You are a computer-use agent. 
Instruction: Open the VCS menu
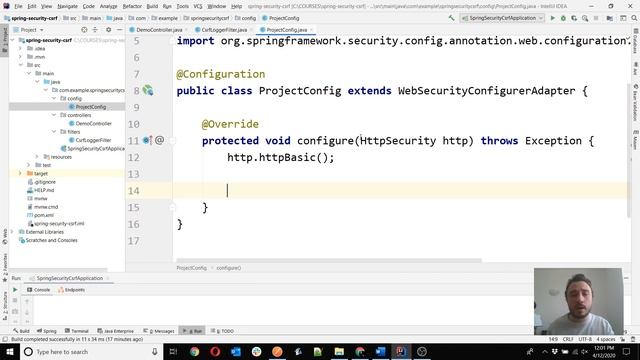click(x=198, y=7)
